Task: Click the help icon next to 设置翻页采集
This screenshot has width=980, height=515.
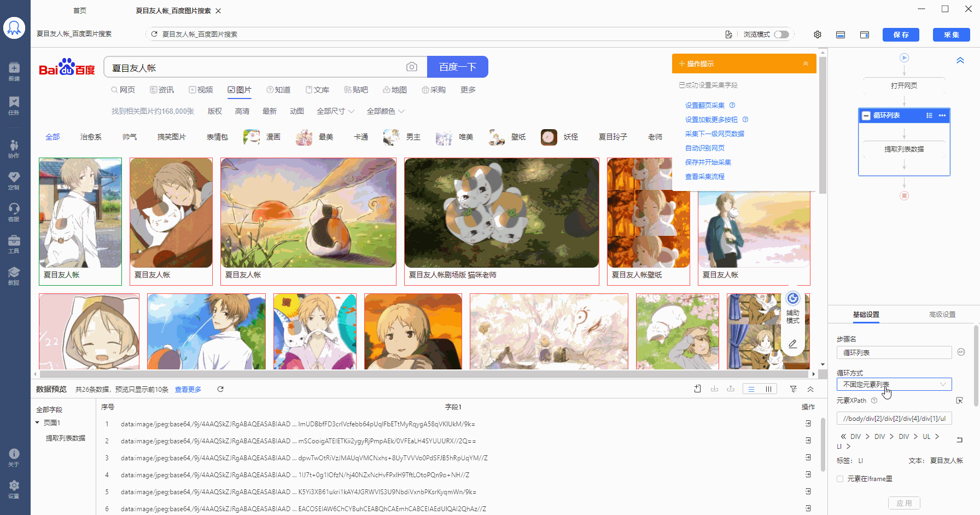Action: tap(732, 105)
